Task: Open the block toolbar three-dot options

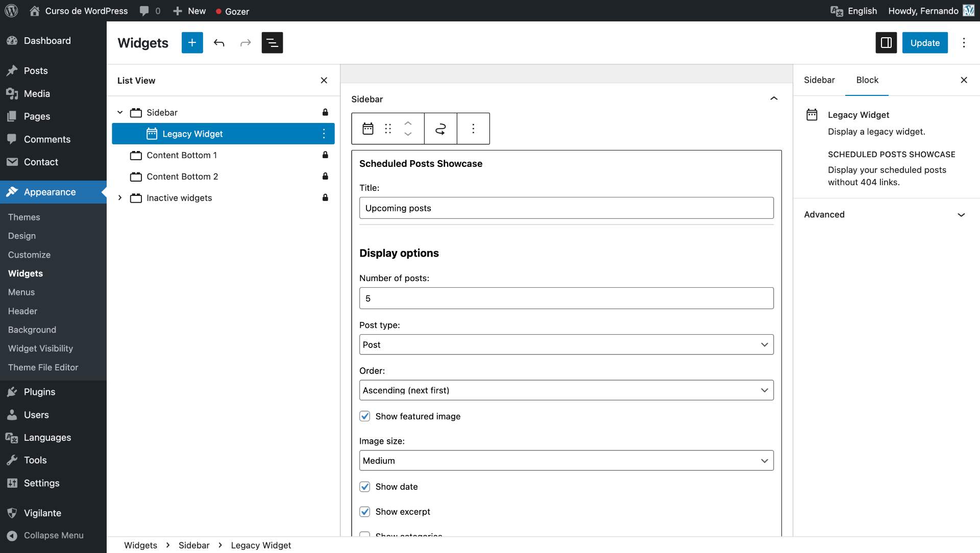Action: (x=473, y=129)
